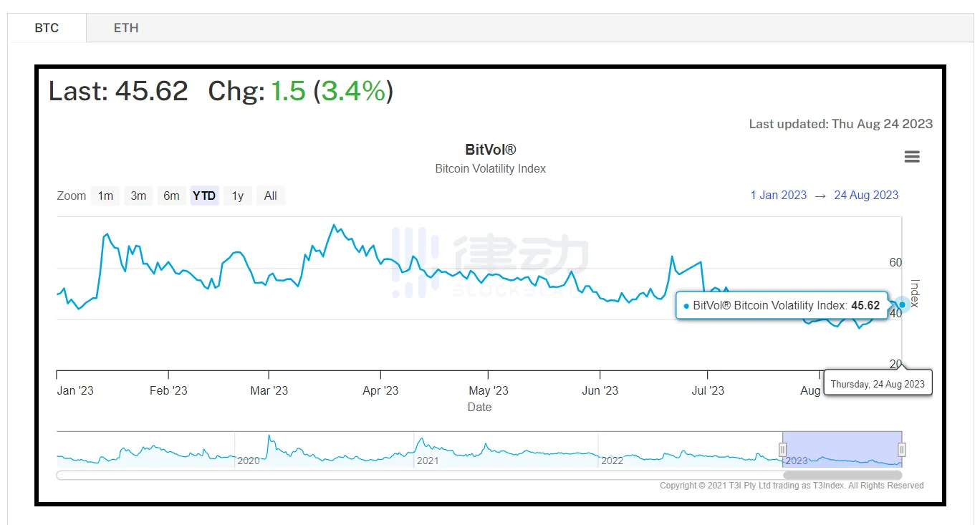This screenshot has height=525, width=980.
Task: Click the right navigator range handle
Action: tap(902, 450)
